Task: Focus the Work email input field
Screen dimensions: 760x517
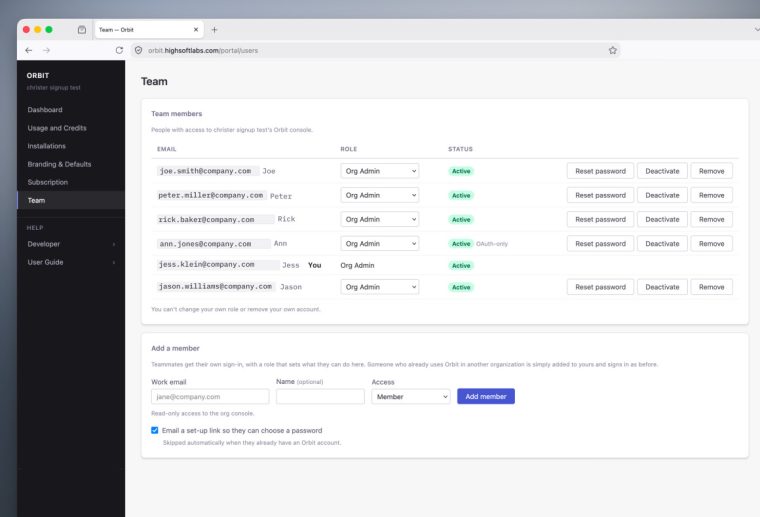Action: point(210,396)
